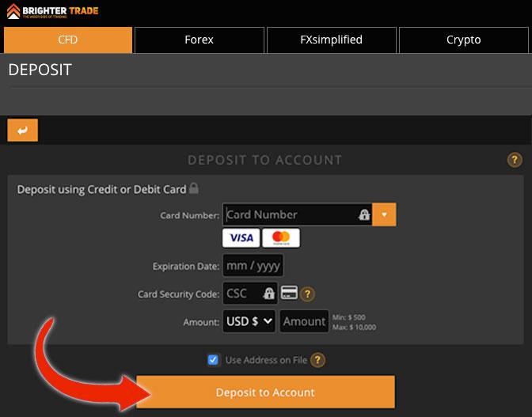
Task: Switch to the Crypto tab
Action: 463,40
